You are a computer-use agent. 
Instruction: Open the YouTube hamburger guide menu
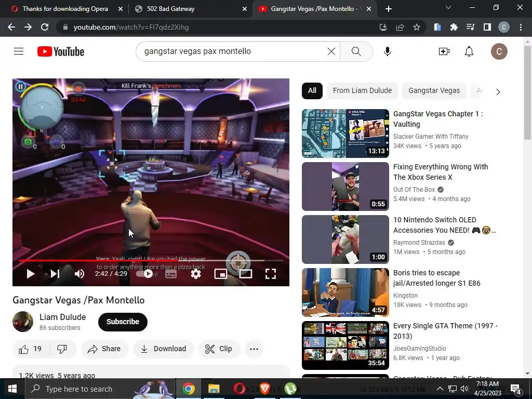(19, 51)
